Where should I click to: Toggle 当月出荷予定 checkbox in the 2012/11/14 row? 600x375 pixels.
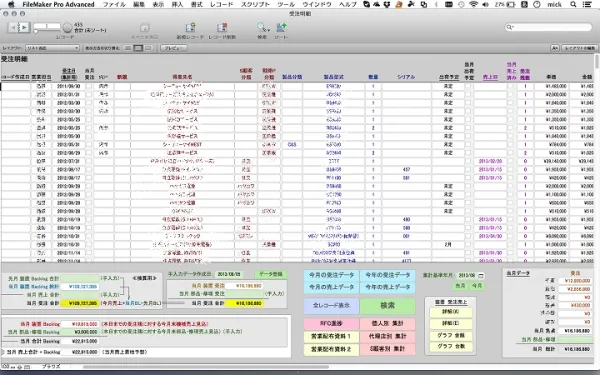coord(468,253)
